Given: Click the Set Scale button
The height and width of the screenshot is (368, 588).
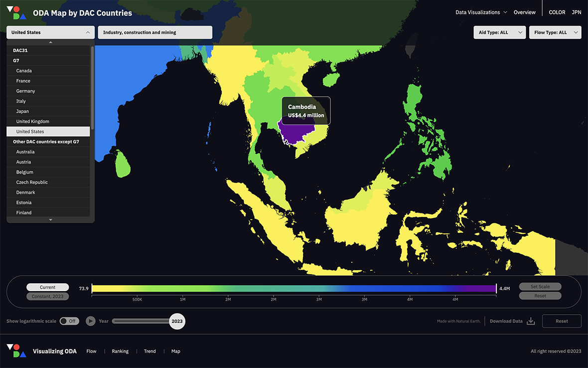Looking at the screenshot, I should [540, 287].
